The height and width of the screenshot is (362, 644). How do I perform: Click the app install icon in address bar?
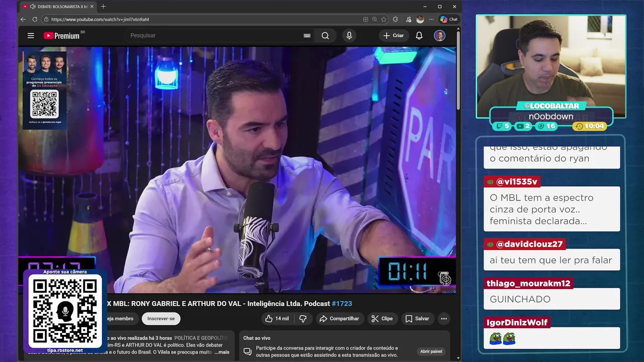(366, 19)
